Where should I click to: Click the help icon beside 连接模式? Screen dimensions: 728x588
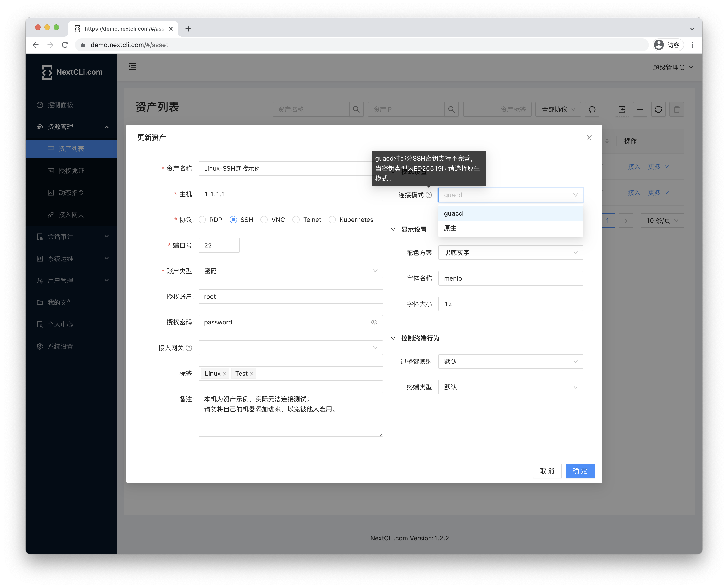point(429,195)
